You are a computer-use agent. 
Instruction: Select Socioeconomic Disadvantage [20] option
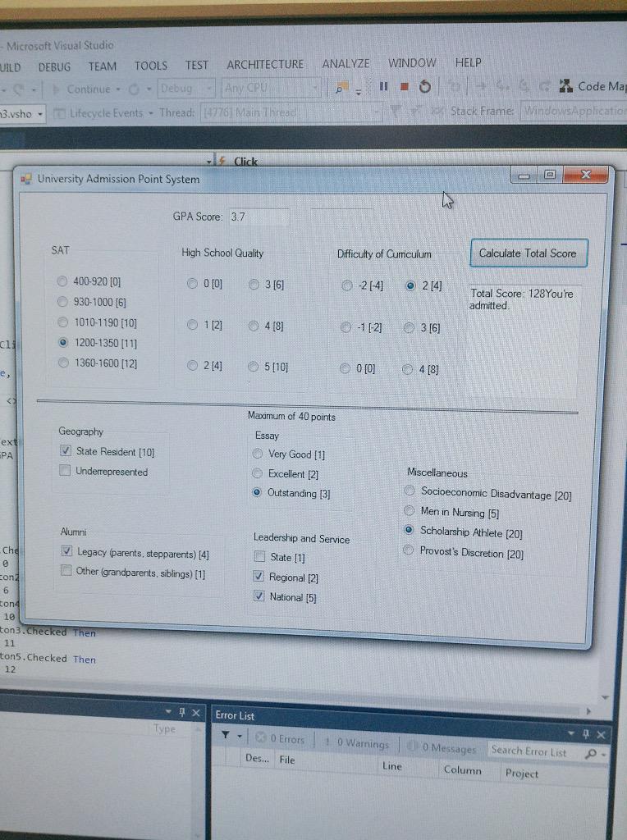(x=410, y=491)
